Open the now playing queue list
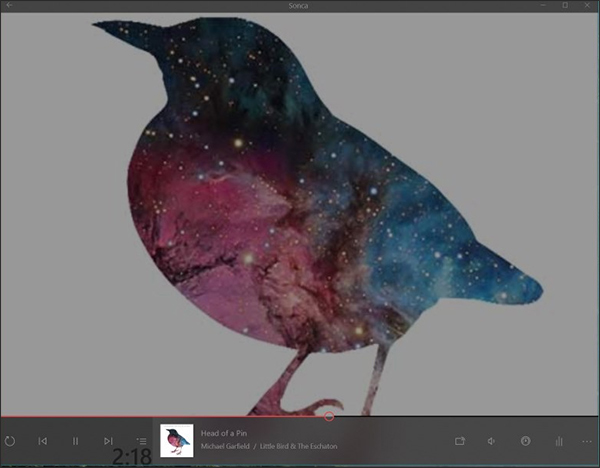600x468 pixels. click(x=141, y=441)
